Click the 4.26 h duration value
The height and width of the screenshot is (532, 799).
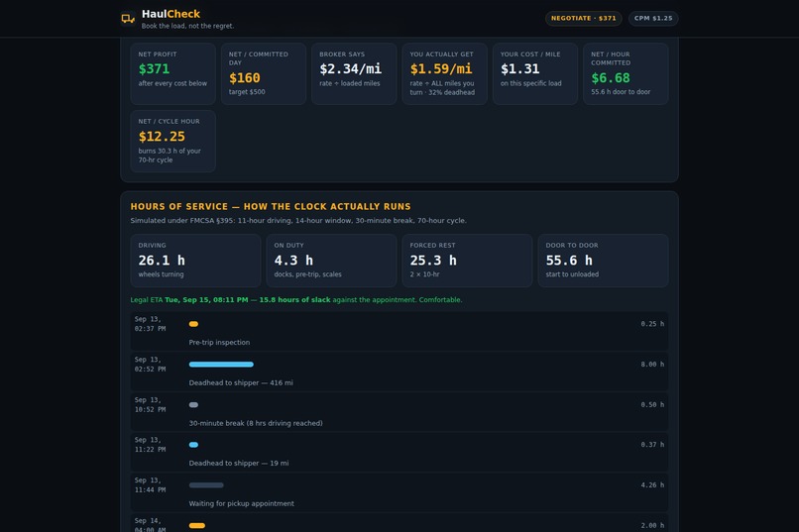[652, 485]
